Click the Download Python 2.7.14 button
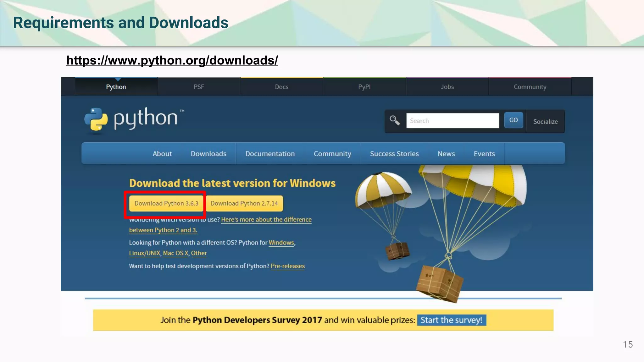Image resolution: width=644 pixels, height=362 pixels. [x=244, y=203]
